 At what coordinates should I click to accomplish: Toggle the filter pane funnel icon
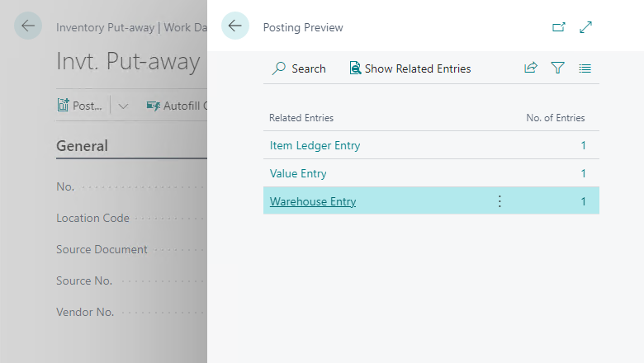tap(558, 68)
